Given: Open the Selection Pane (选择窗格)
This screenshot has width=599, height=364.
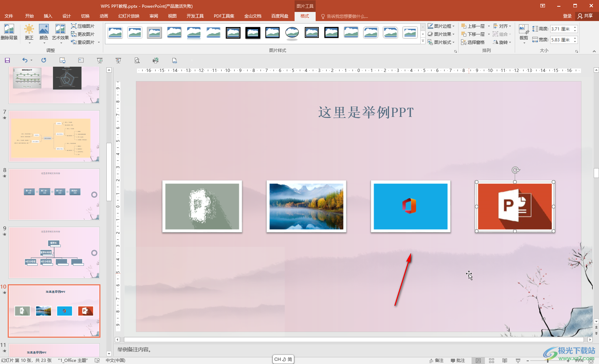Looking at the screenshot, I should click(x=473, y=42).
